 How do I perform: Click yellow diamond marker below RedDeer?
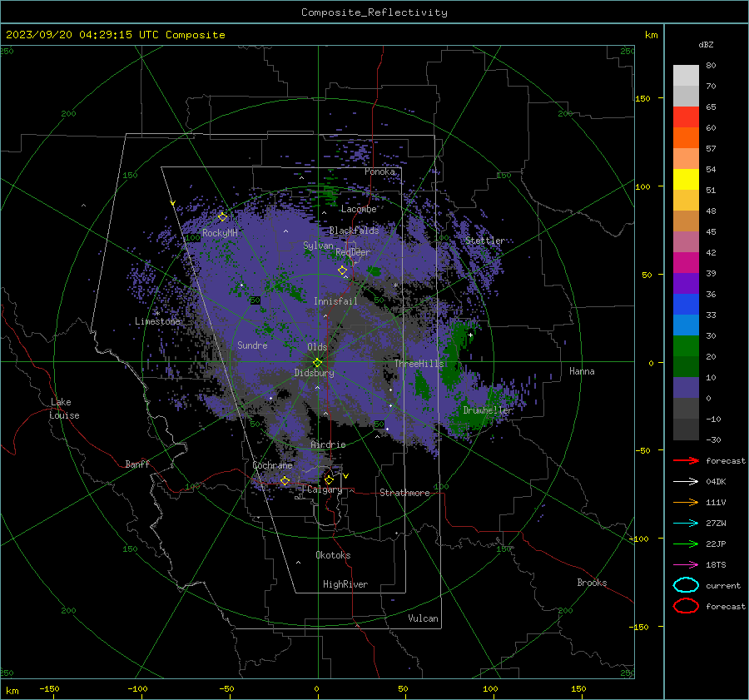click(342, 271)
